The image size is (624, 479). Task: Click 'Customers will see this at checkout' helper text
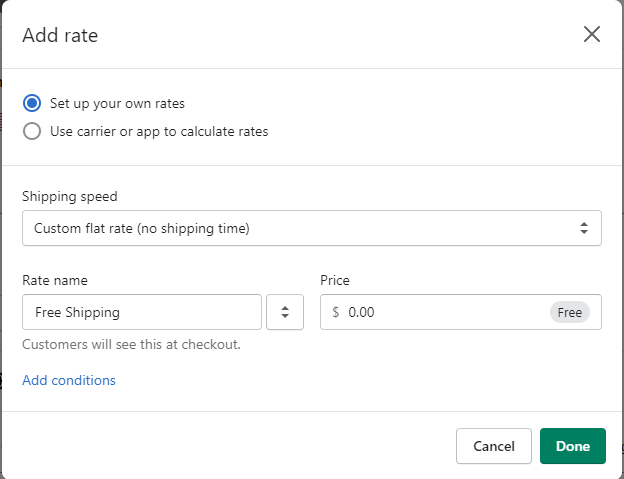pos(131,345)
